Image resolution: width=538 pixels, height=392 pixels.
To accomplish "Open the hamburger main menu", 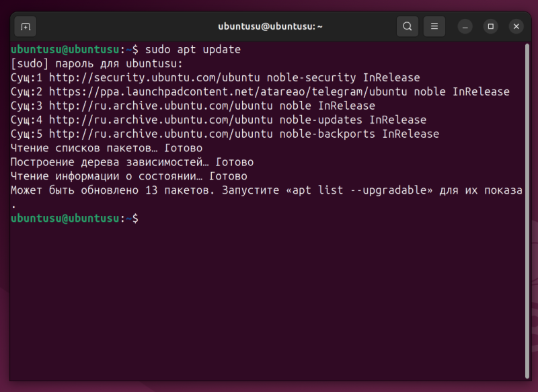I will [x=434, y=27].
